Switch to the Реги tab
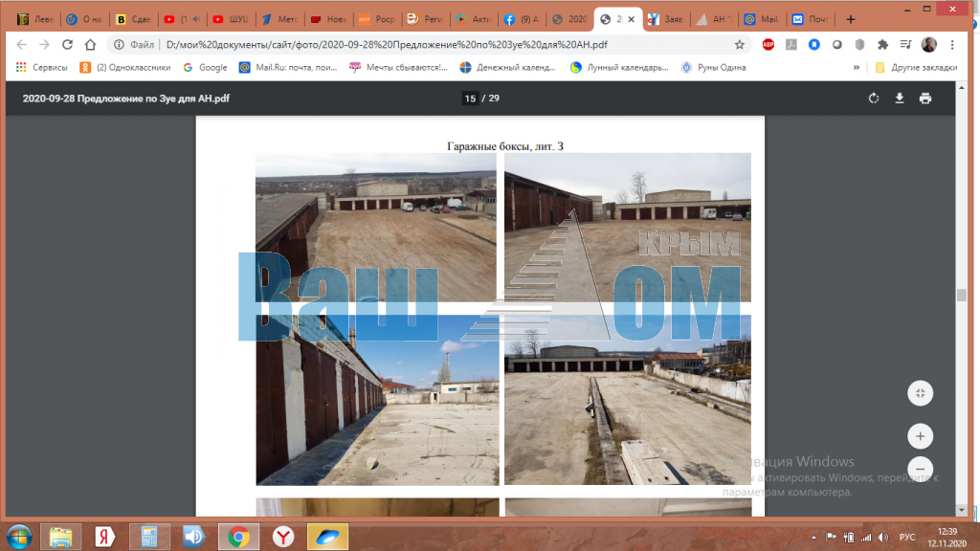This screenshot has width=980, height=551. [425, 19]
